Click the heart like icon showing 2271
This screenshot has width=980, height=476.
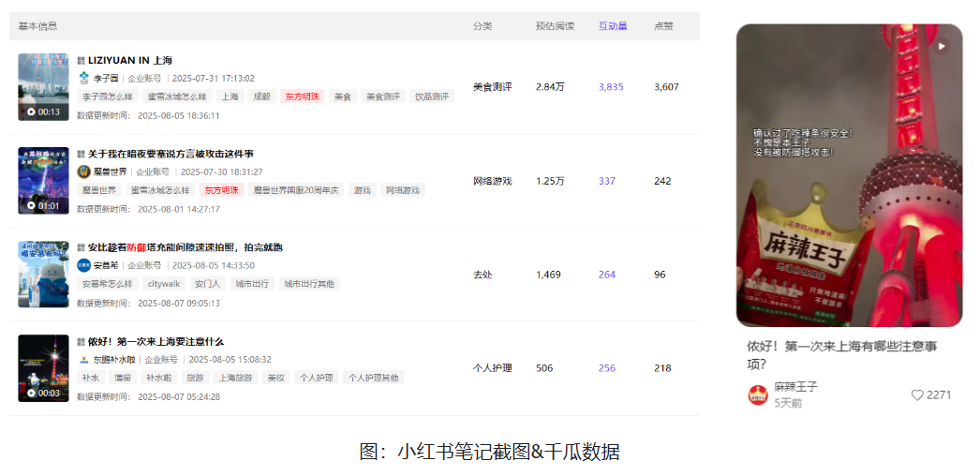coord(917,394)
